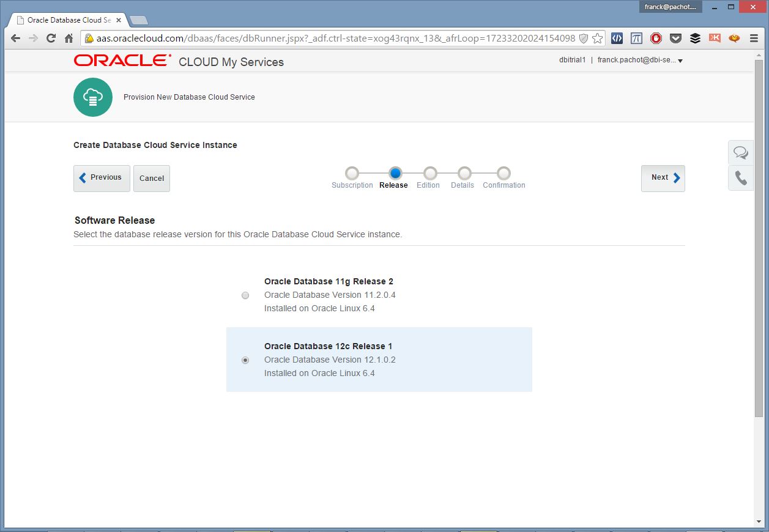This screenshot has height=532, width=769.
Task: Open the orange Klout extension icon
Action: (715, 38)
